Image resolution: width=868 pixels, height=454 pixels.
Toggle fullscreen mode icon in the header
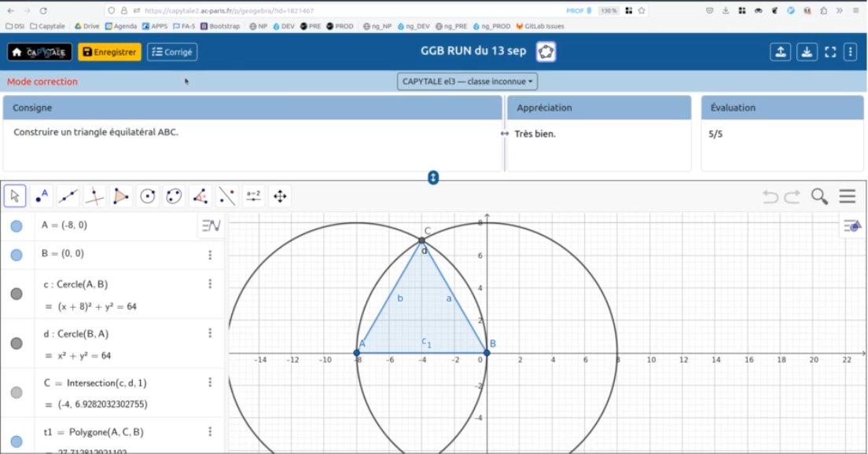tap(830, 52)
